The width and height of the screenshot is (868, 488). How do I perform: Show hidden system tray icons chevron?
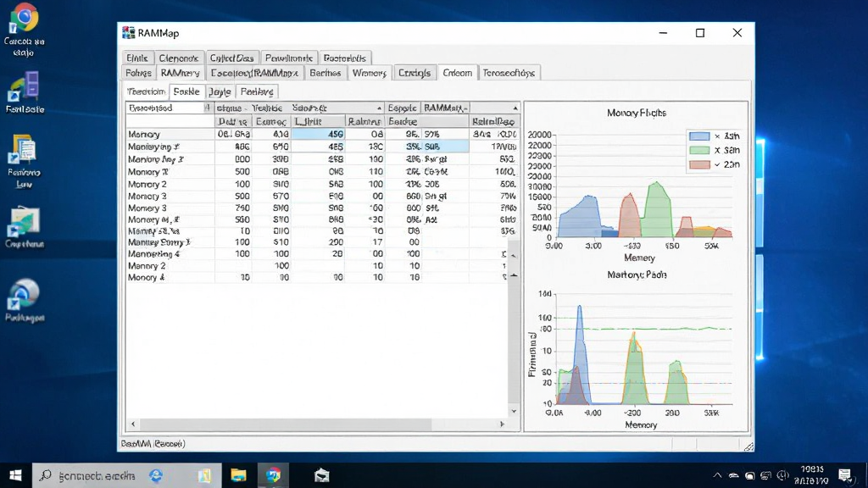pyautogui.click(x=717, y=475)
